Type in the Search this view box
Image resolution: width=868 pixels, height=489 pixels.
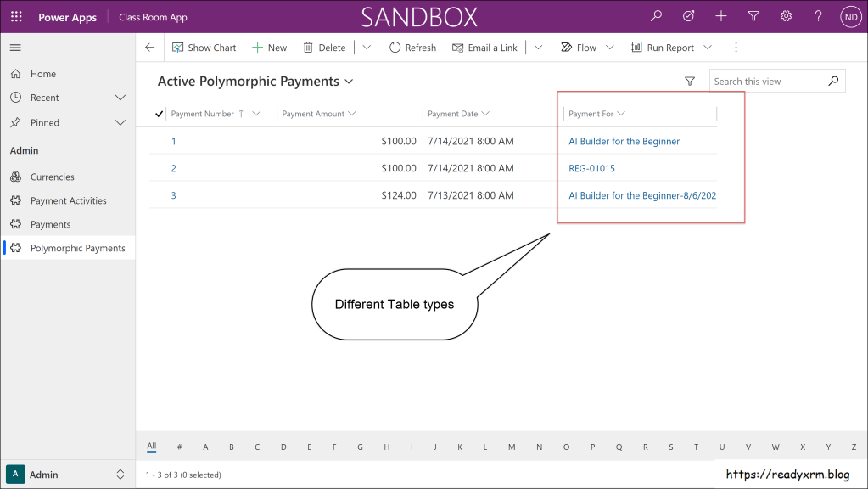pyautogui.click(x=766, y=81)
